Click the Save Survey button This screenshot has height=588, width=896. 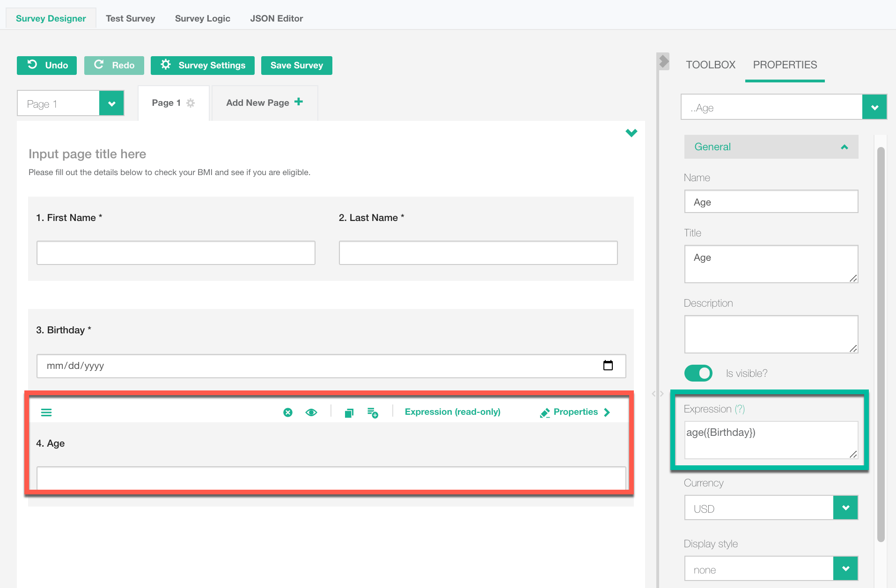point(296,66)
